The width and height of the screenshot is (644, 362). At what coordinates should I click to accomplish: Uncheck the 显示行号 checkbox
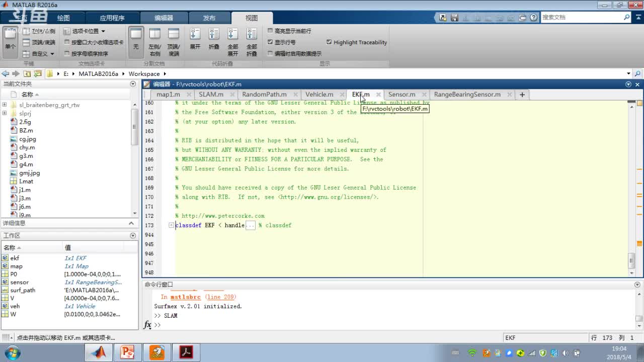[270, 42]
